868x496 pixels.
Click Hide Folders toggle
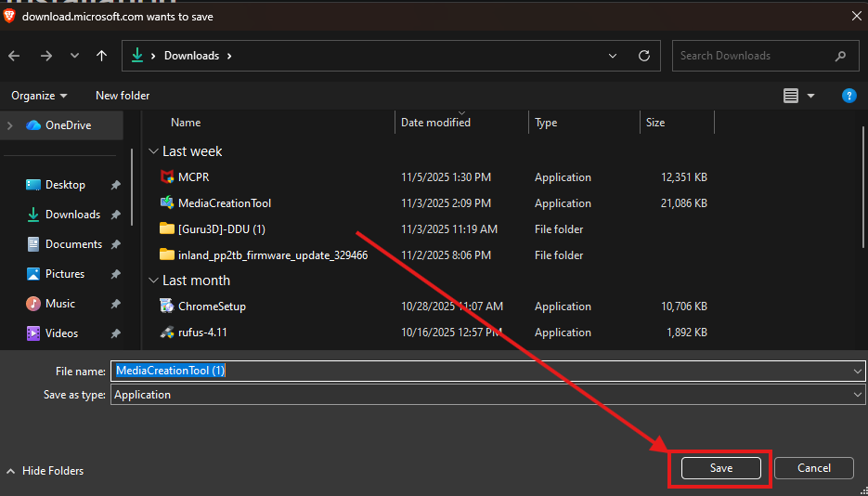(x=45, y=471)
